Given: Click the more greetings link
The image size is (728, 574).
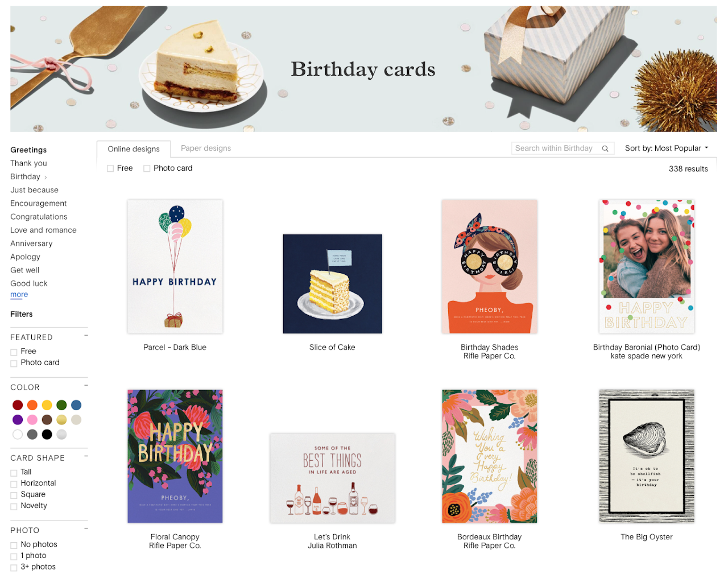Looking at the screenshot, I should tap(19, 295).
